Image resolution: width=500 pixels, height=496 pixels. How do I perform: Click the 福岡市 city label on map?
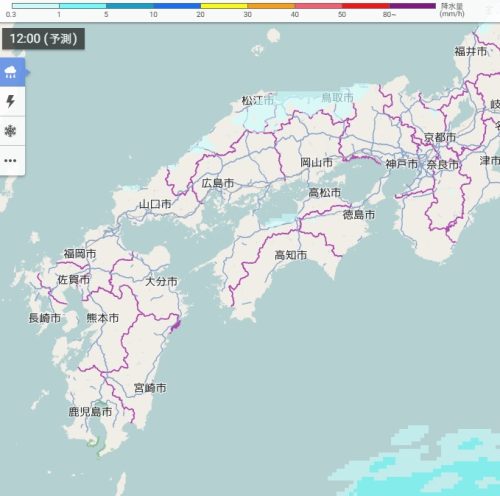tap(80, 254)
